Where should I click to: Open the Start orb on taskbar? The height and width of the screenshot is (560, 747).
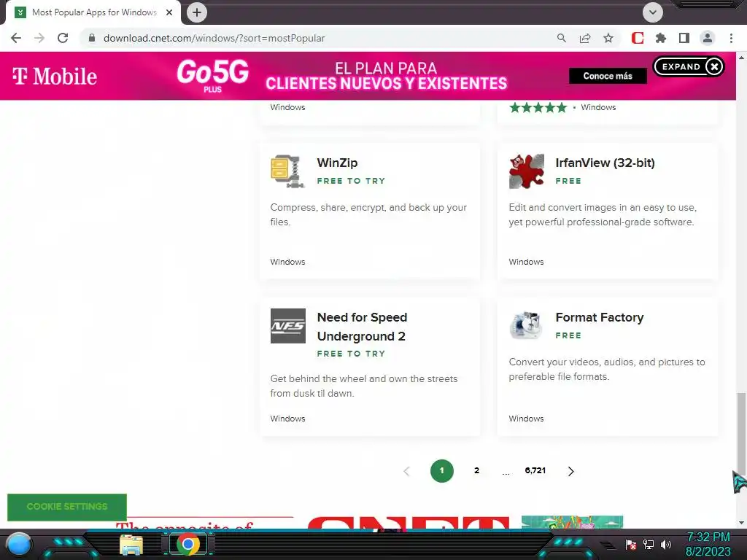coord(18,544)
